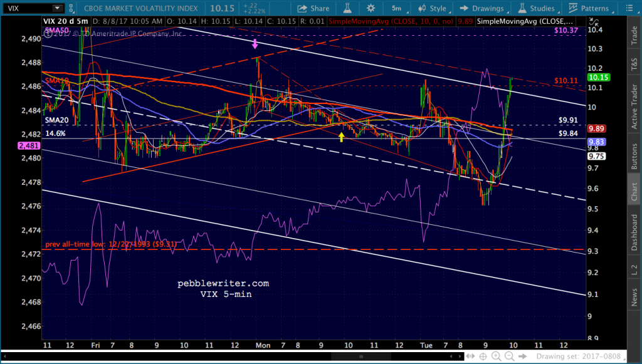Click the zoom in magnifier icon
Image resolution: width=642 pixels, height=364 pixels.
tap(496, 356)
